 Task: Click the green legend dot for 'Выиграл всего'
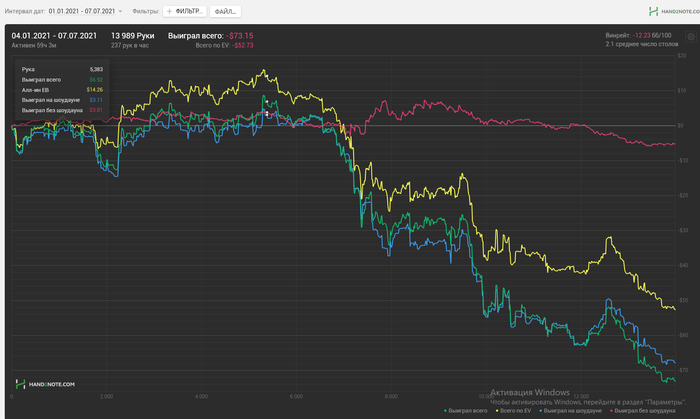point(446,411)
